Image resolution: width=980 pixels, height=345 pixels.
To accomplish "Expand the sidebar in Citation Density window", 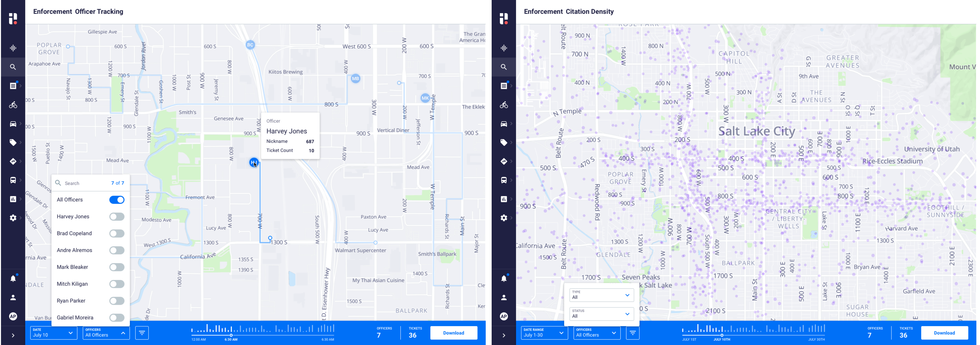I will coord(504,335).
